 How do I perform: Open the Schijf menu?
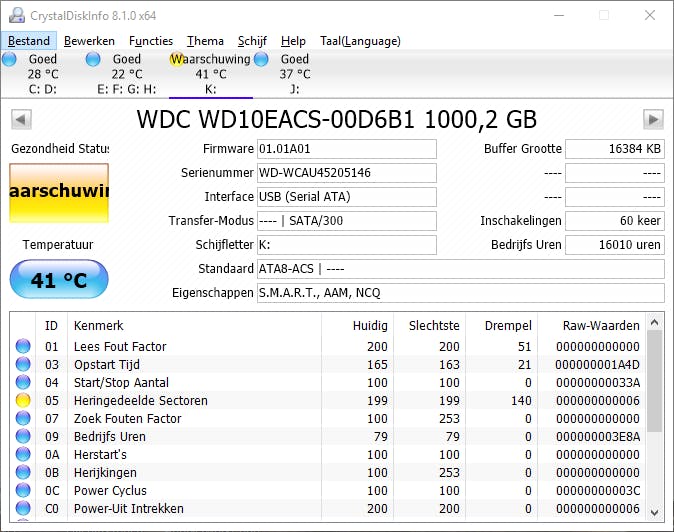point(252,41)
